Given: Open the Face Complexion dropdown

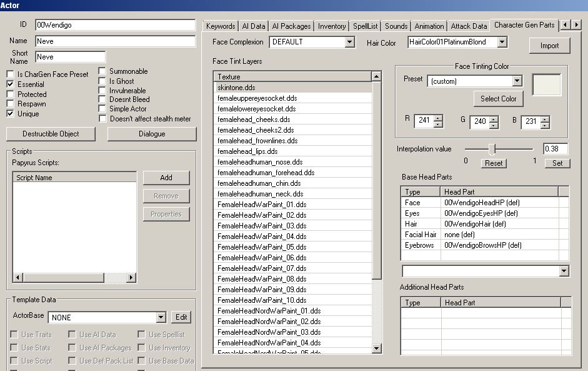Looking at the screenshot, I should (349, 43).
